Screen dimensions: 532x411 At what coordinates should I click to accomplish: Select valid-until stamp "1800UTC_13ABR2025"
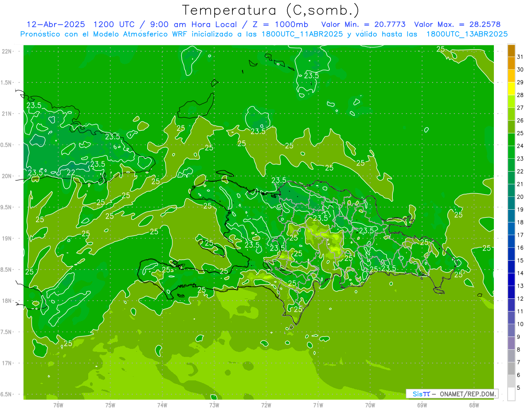click(x=466, y=34)
